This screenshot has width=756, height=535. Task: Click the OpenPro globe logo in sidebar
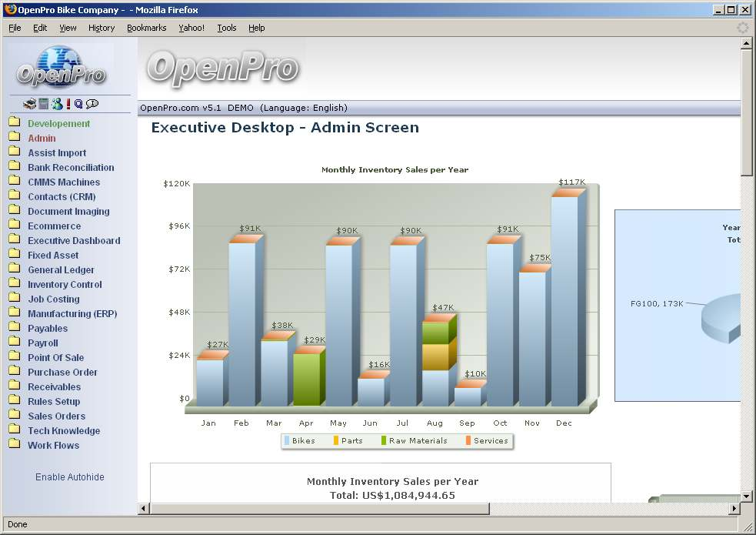(x=61, y=68)
